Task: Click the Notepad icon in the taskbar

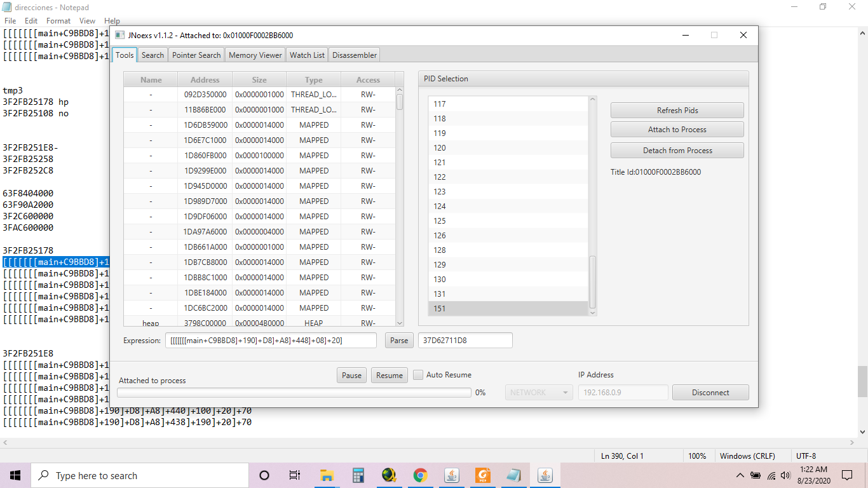Action: pyautogui.click(x=513, y=475)
